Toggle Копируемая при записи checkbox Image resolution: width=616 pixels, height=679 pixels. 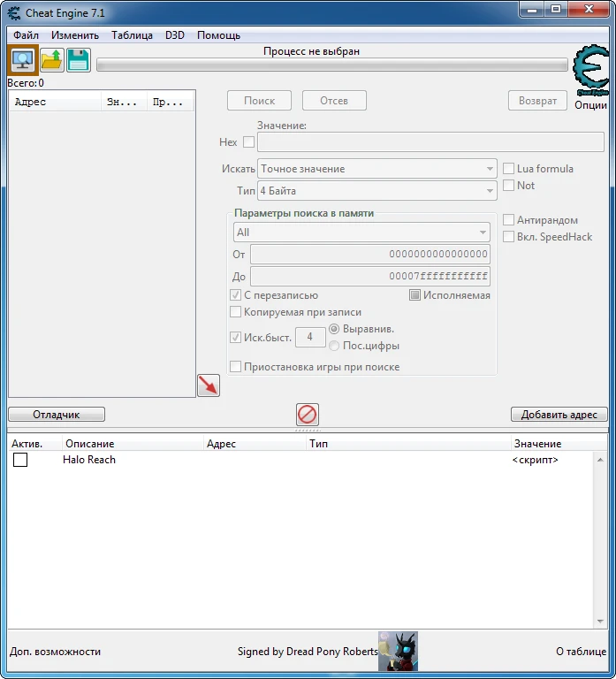pos(235,312)
